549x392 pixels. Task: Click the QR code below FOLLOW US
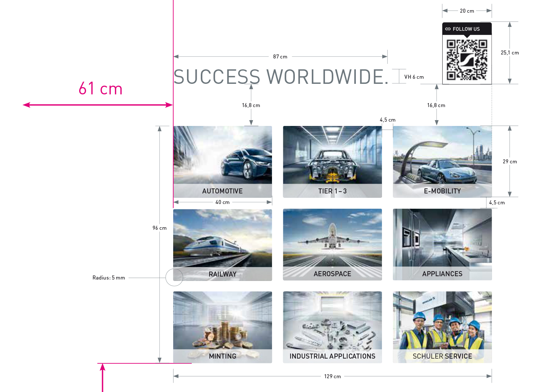[467, 60]
